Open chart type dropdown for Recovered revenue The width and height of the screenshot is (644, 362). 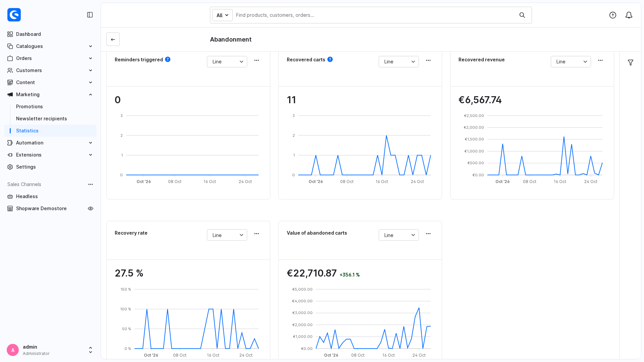[571, 62]
